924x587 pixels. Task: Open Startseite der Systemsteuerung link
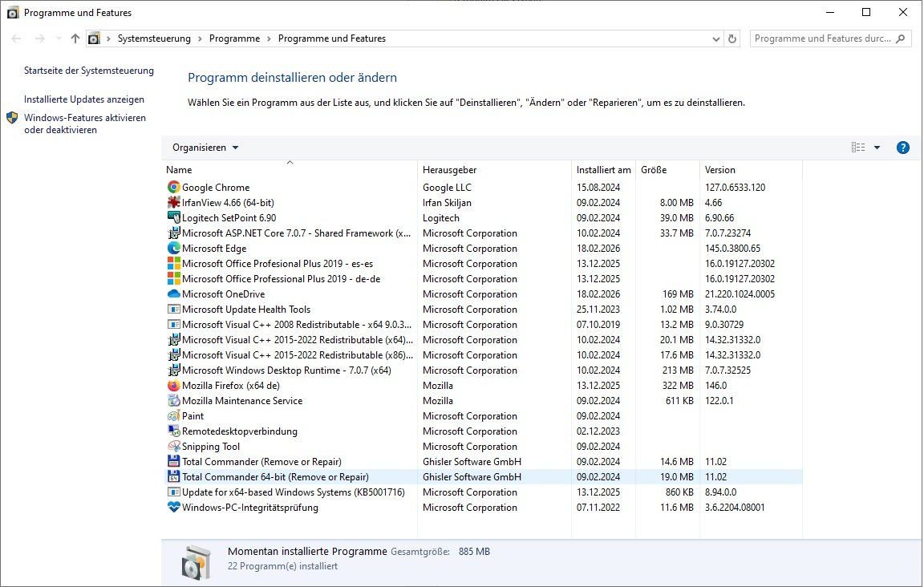point(89,71)
